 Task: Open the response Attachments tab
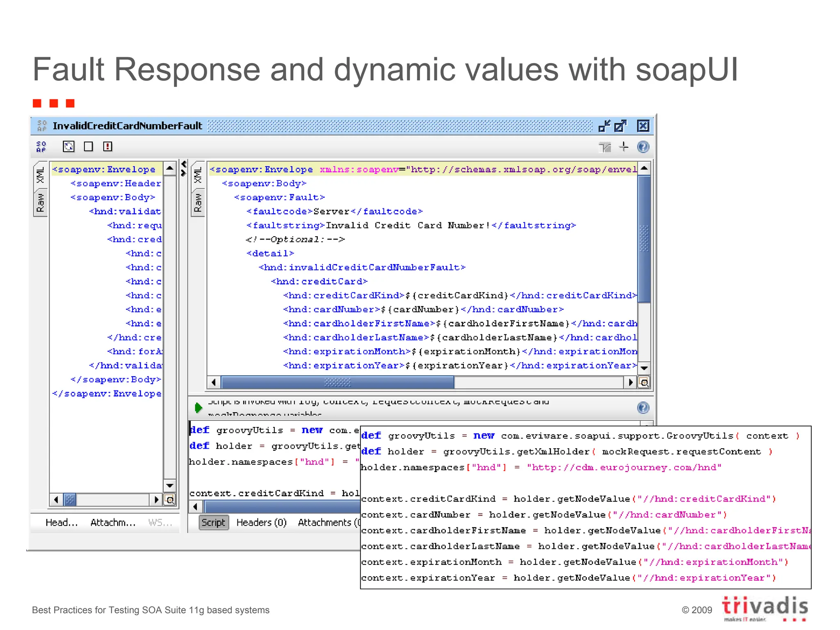[329, 523]
